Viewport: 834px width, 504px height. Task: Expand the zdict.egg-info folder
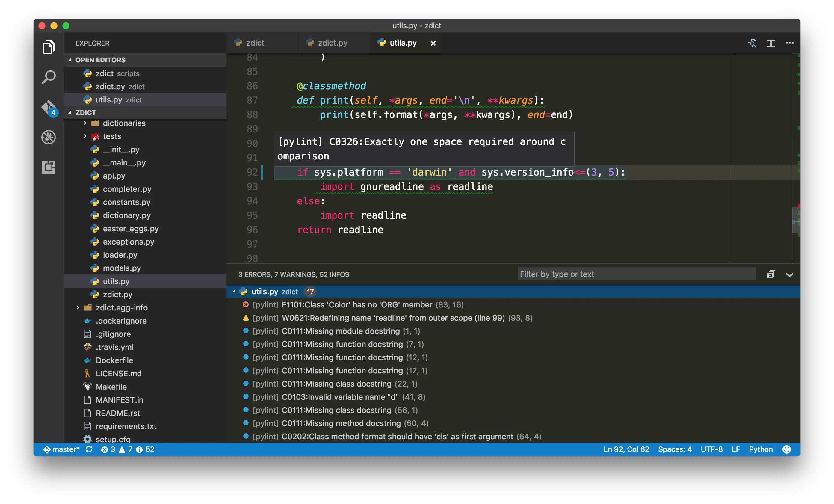(122, 308)
